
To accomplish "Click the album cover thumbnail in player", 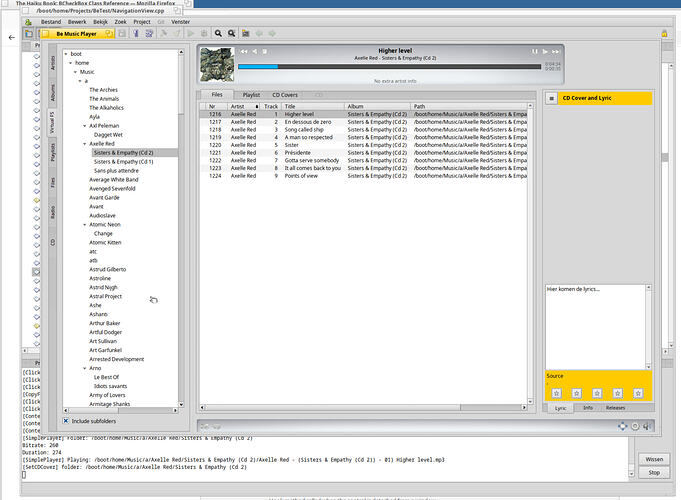I will click(217, 64).
